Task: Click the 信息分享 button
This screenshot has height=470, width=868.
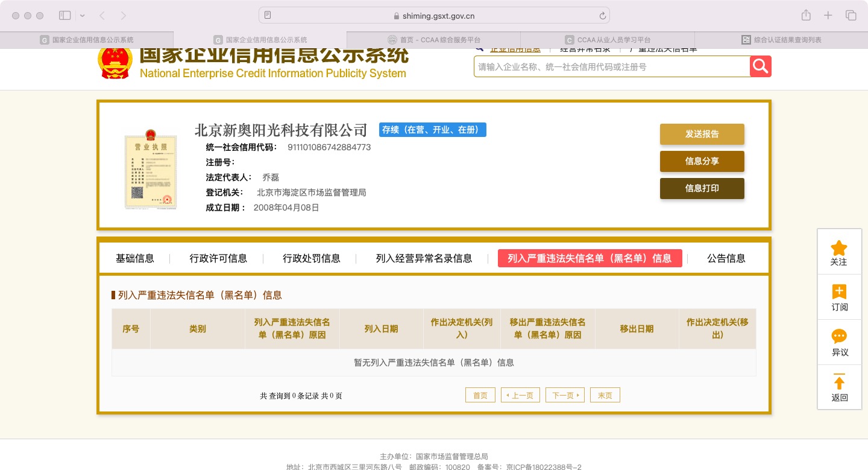Action: (702, 161)
